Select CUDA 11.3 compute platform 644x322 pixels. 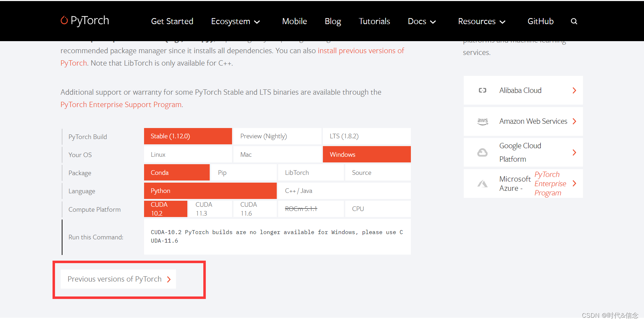coord(210,209)
